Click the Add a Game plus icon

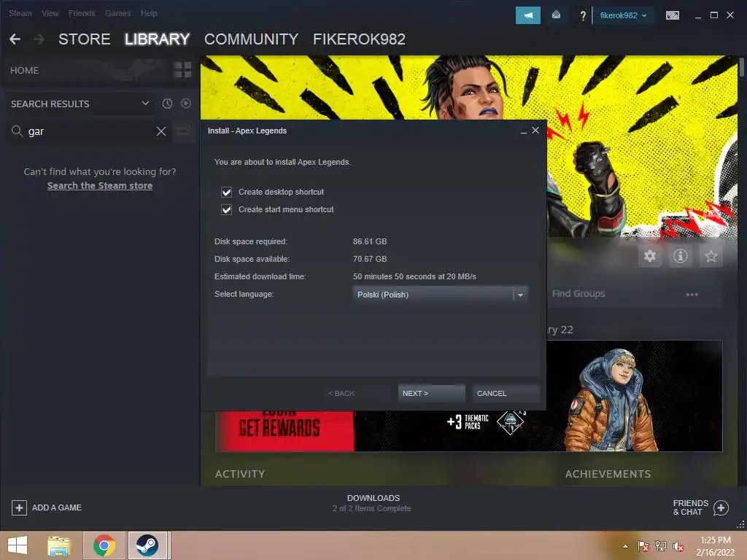click(19, 507)
